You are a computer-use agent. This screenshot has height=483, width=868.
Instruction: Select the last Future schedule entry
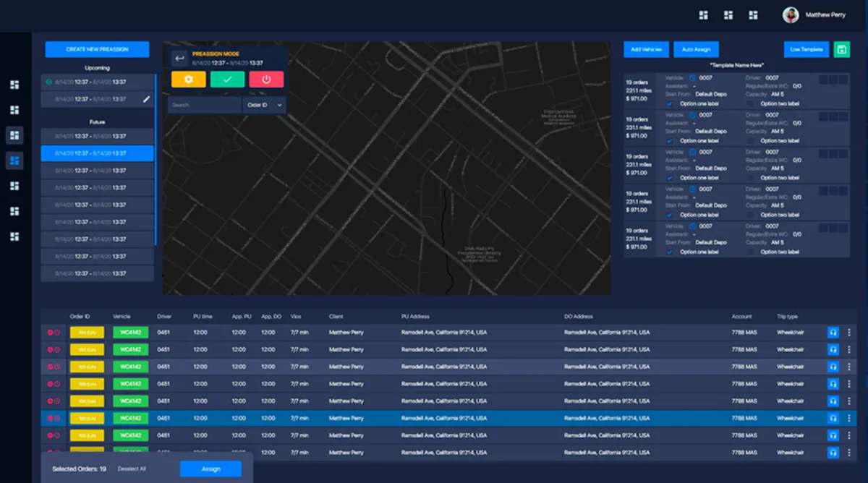tap(97, 274)
